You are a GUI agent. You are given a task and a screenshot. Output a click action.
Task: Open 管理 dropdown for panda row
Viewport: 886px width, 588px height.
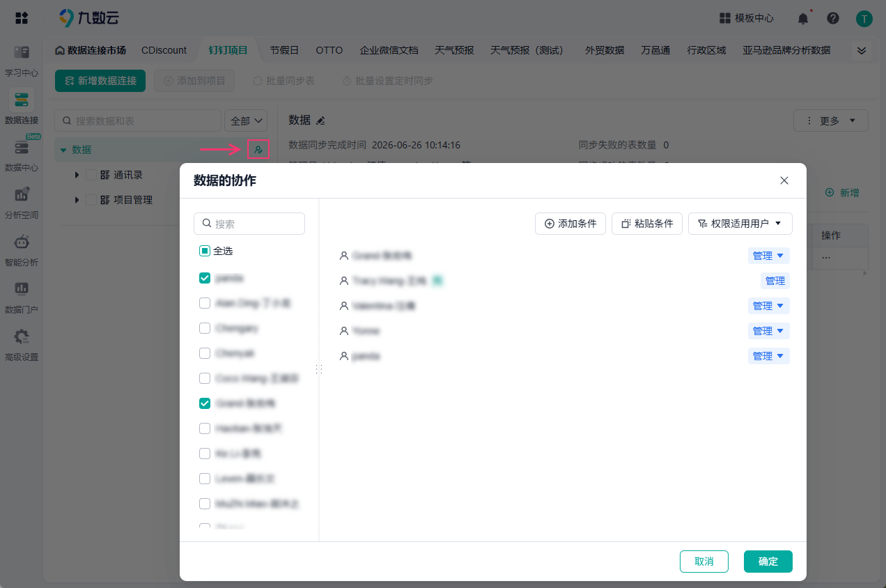pos(769,356)
